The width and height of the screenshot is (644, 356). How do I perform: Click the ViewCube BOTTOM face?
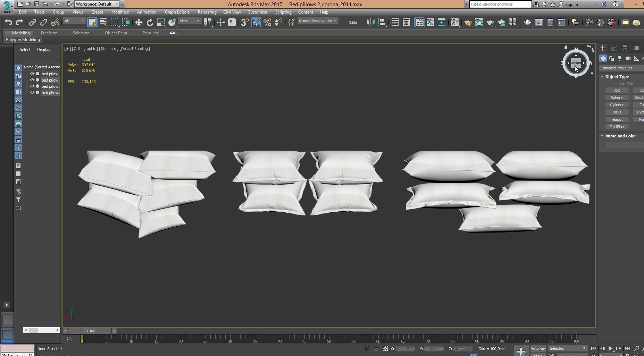coord(576,63)
